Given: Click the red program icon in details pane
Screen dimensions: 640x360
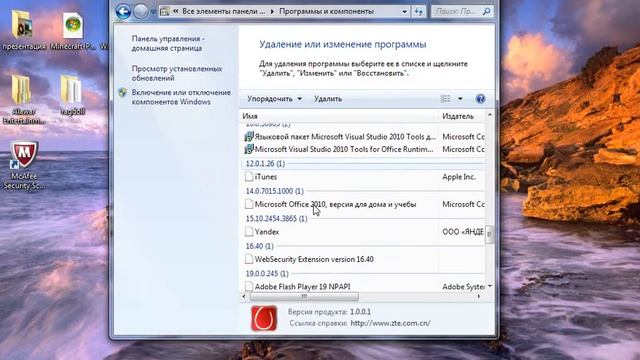Looking at the screenshot, I should click(x=264, y=318).
